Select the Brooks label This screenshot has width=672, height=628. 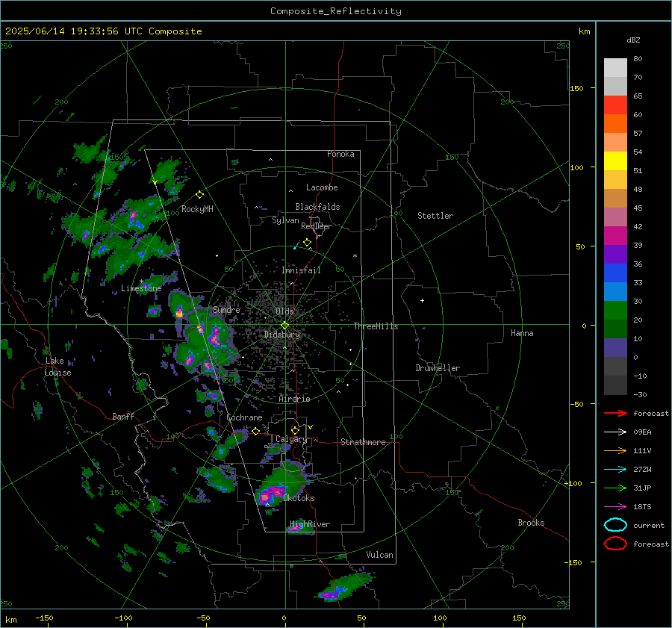[x=531, y=523]
